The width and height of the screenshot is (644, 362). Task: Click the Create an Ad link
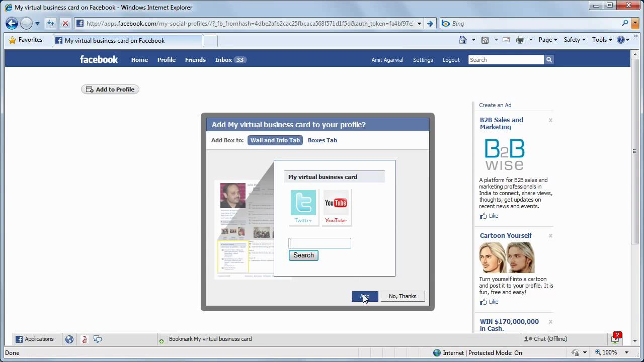[x=495, y=105]
